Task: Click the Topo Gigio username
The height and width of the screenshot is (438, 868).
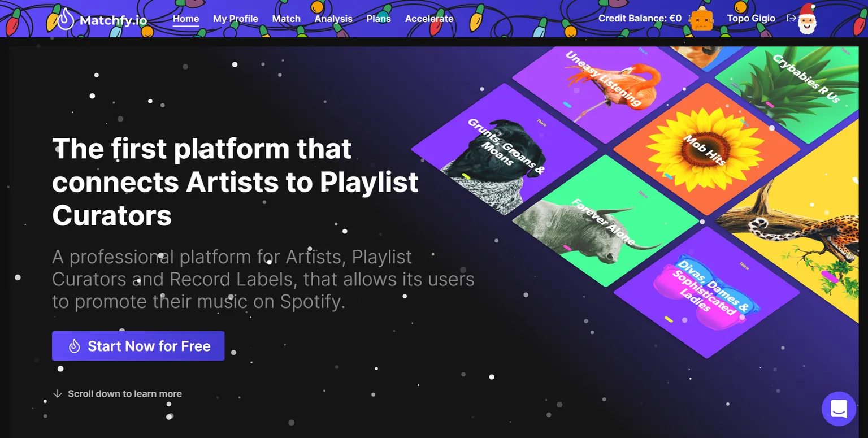Action: (x=751, y=18)
